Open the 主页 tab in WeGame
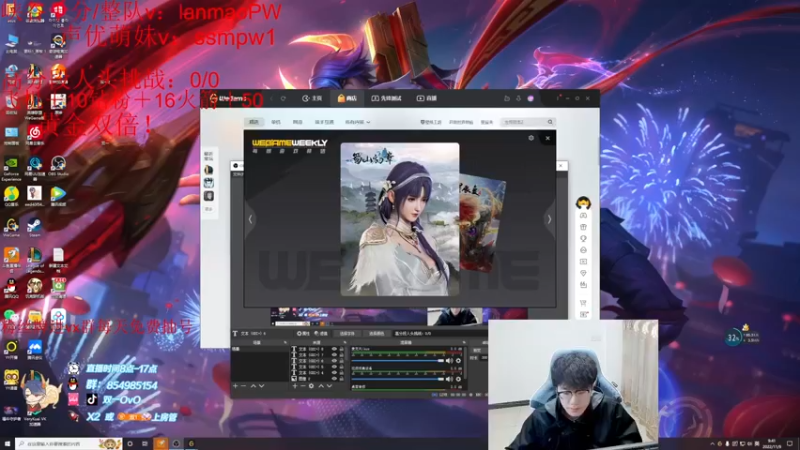Image resolution: width=800 pixels, height=450 pixels. 312,98
